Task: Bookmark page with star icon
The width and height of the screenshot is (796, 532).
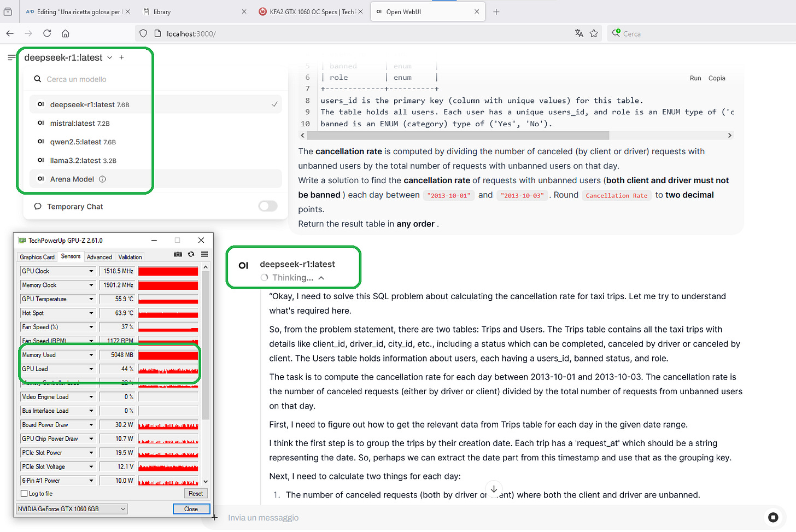Action: [x=594, y=33]
